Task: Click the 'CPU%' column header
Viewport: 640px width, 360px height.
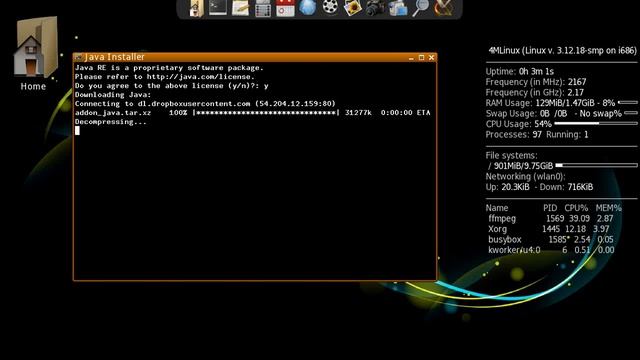Action: [x=576, y=208]
